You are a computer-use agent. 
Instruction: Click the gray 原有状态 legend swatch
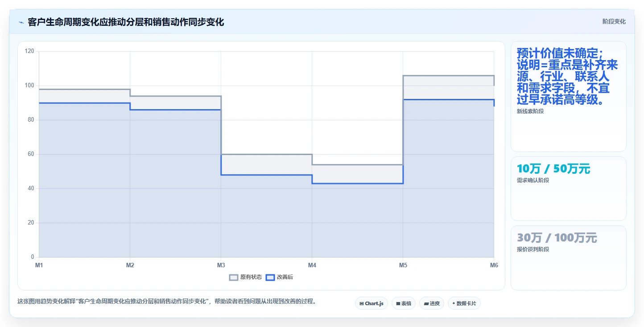tap(234, 277)
